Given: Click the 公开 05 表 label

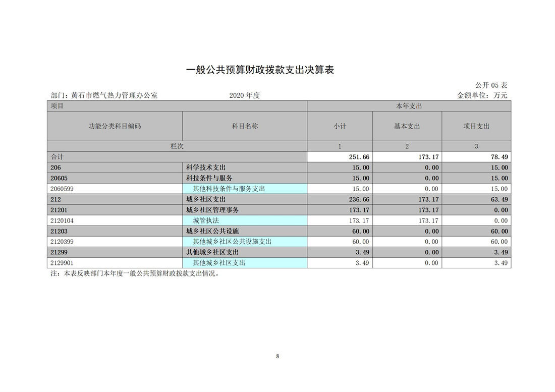Looking at the screenshot, I should [491, 85].
